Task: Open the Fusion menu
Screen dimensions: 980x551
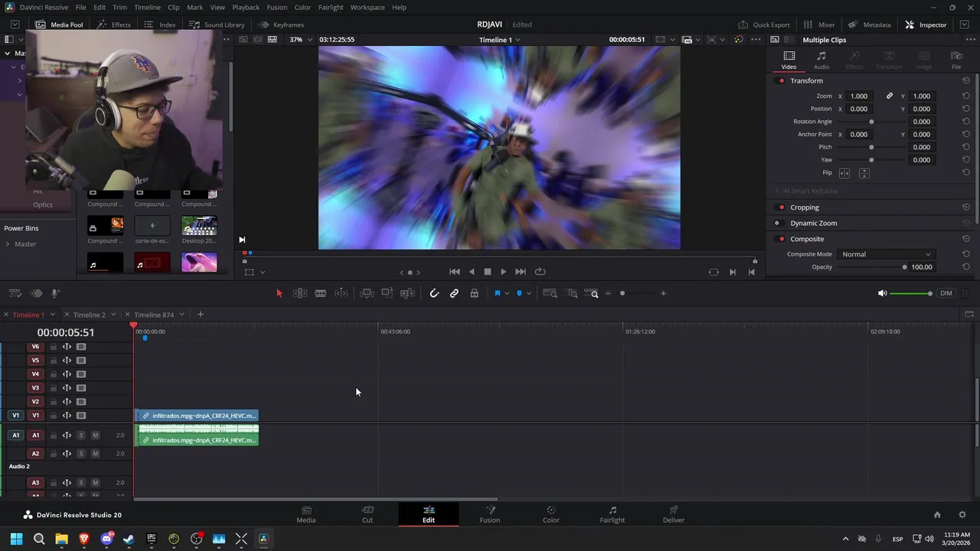Action: (277, 7)
